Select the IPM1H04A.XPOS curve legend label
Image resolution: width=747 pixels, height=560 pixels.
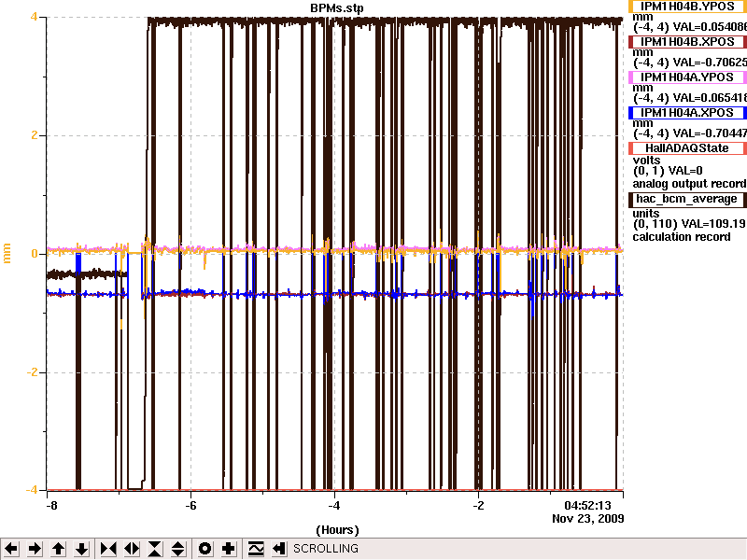(x=687, y=113)
